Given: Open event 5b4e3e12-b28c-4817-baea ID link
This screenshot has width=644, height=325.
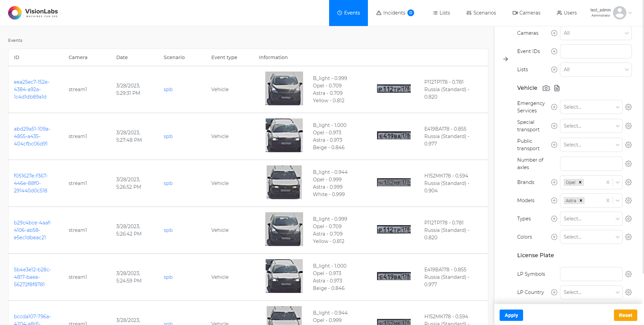Looking at the screenshot, I should pos(32,277).
